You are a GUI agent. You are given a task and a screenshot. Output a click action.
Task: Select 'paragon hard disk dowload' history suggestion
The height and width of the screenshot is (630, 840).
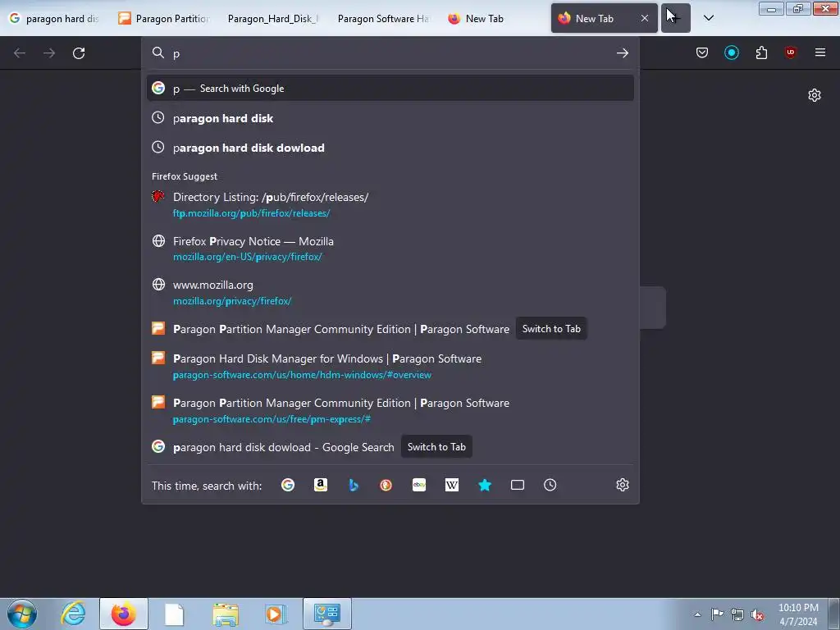click(x=390, y=148)
